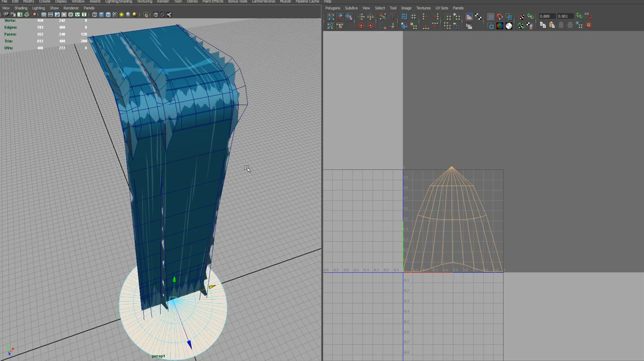Open the viewport Show panel menu
644x361 pixels.
[x=54, y=8]
